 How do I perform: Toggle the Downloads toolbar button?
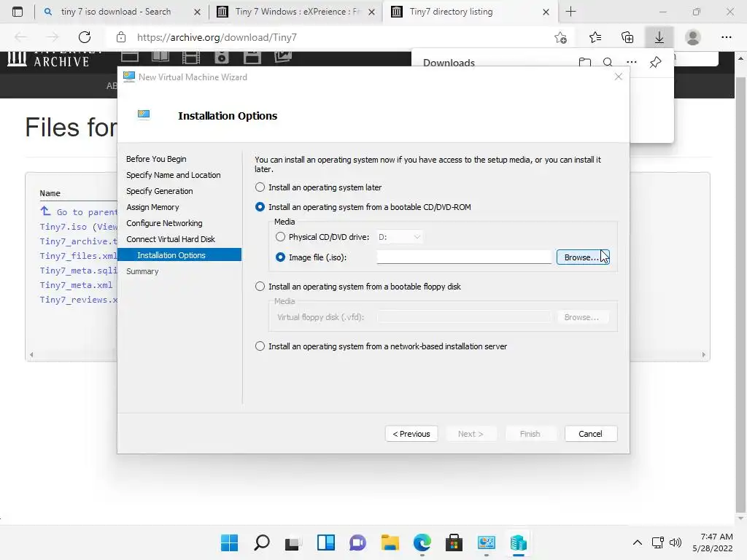point(659,37)
